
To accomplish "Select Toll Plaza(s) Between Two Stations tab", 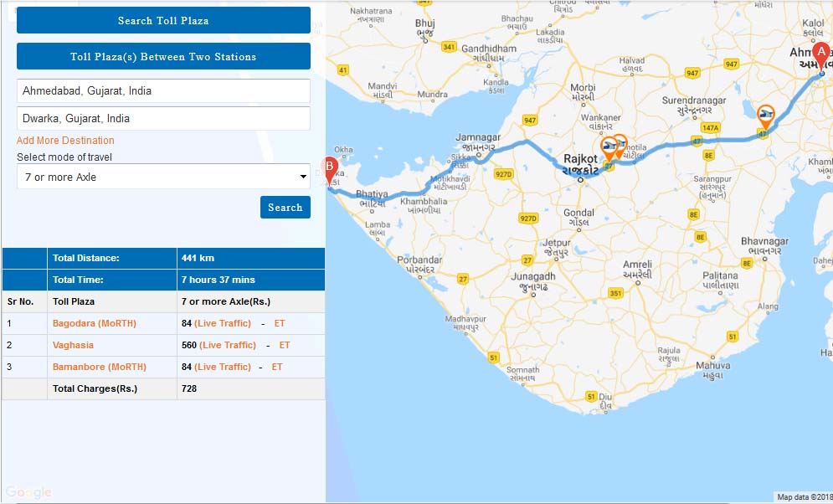I will [x=163, y=57].
